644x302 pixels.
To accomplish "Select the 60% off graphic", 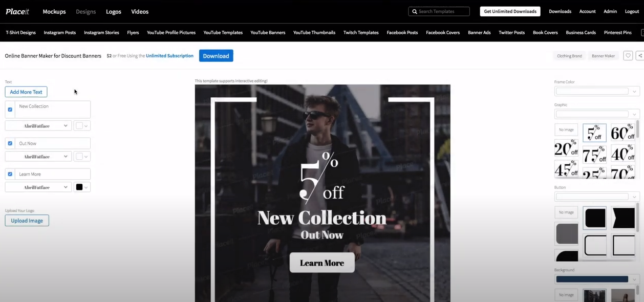I will pyautogui.click(x=622, y=132).
